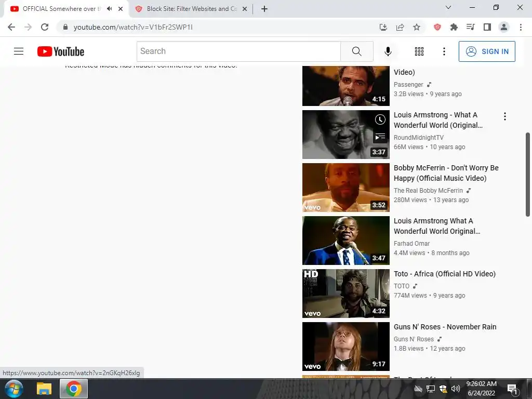532x399 pixels.
Task: Click Guns N' Roses channel name
Action: tap(414, 339)
